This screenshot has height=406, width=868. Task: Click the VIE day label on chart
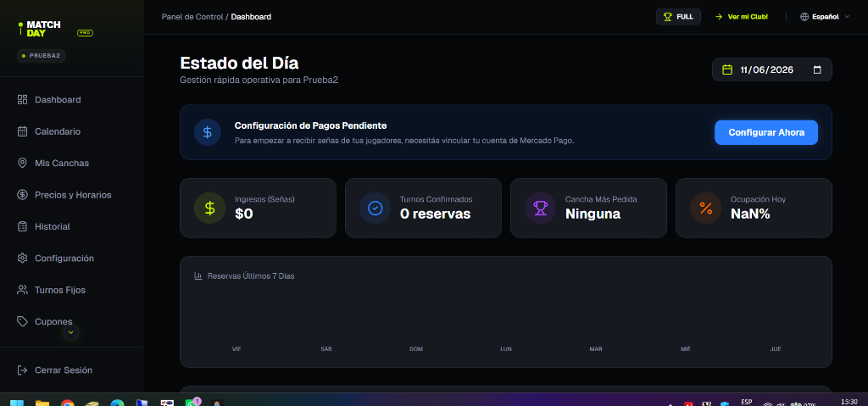tap(236, 349)
